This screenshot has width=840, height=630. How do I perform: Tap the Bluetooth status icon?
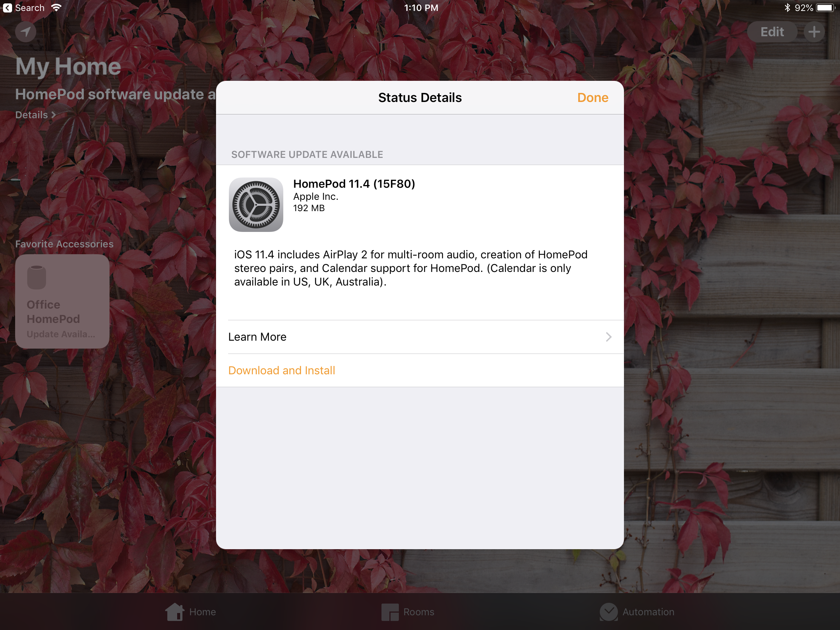(x=787, y=8)
